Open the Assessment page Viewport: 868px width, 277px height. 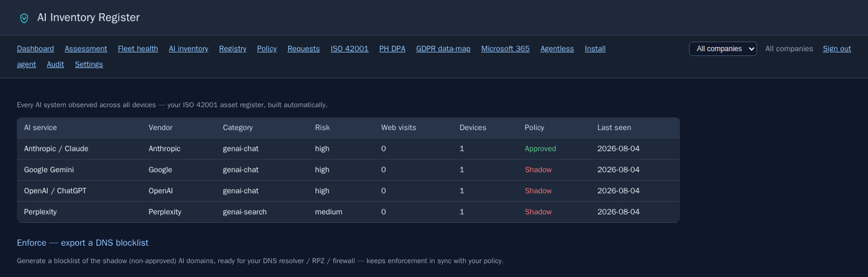click(x=86, y=49)
